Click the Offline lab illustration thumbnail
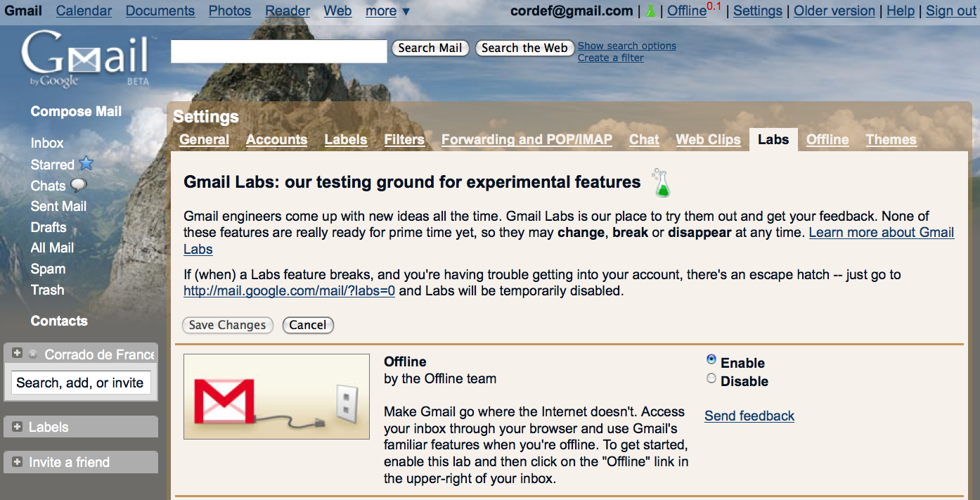980x500 pixels. [276, 397]
